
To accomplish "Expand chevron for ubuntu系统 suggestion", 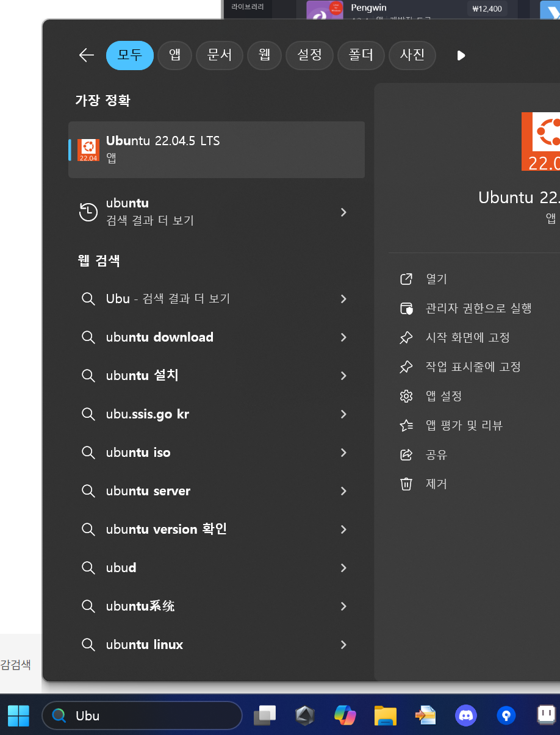I will 343,606.
